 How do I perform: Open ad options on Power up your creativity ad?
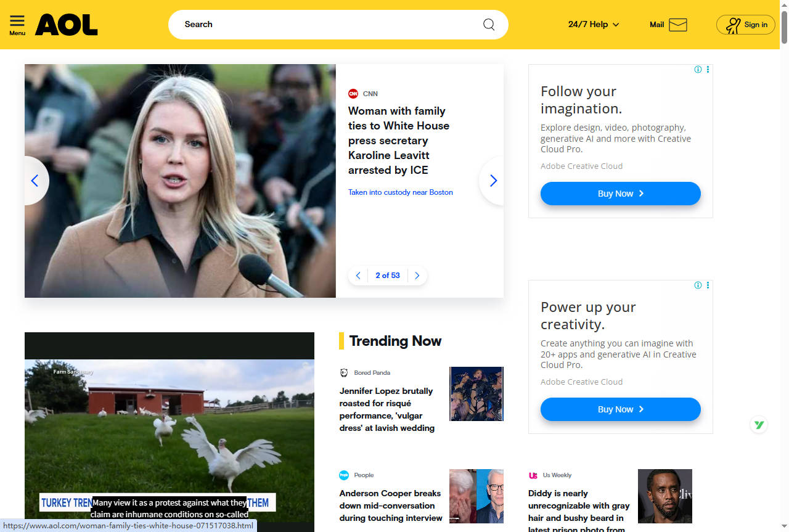click(x=708, y=285)
